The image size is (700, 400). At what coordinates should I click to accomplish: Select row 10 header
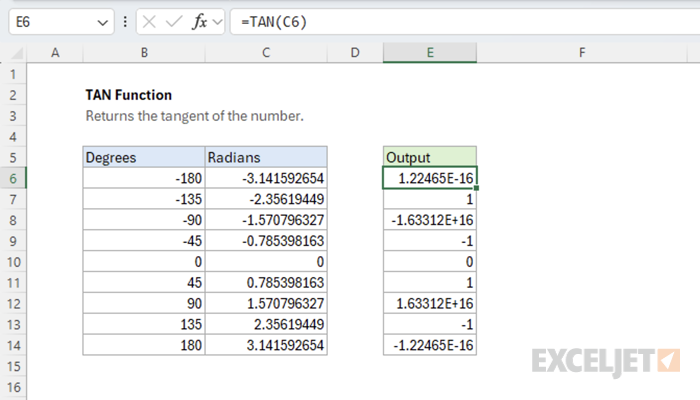(13, 262)
